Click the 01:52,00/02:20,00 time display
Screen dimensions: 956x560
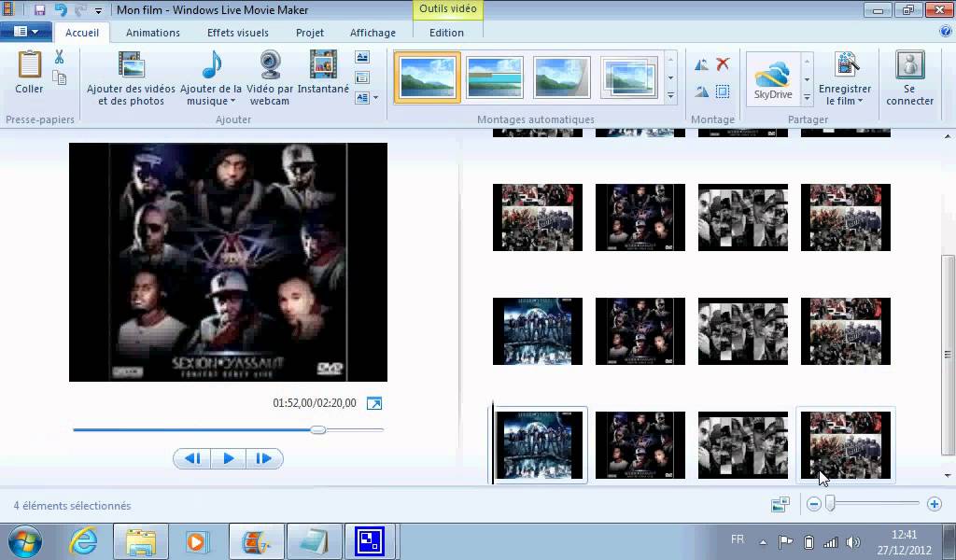click(315, 403)
